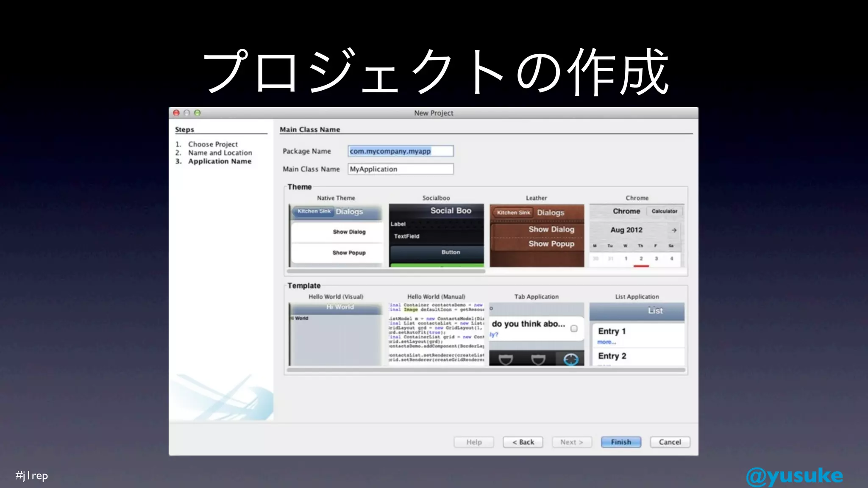The width and height of the screenshot is (868, 488).
Task: Select the Native Theme thumbnail
Action: [x=336, y=236]
